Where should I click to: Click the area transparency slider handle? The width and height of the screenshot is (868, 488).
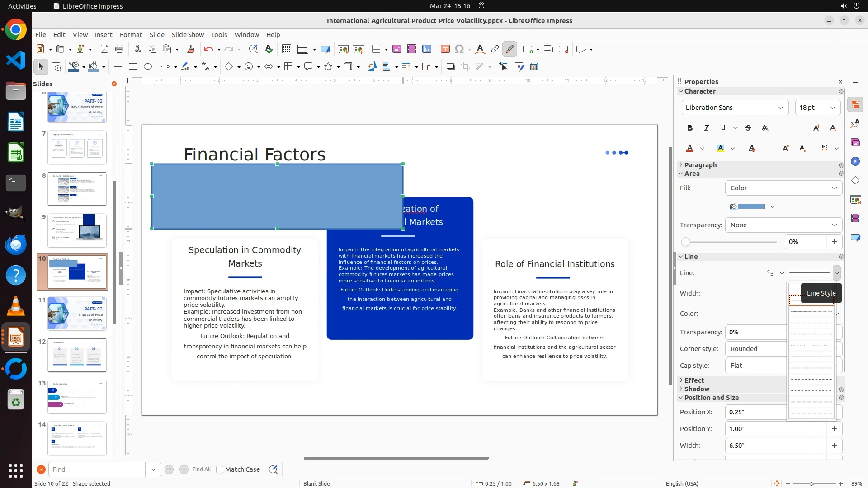686,242
